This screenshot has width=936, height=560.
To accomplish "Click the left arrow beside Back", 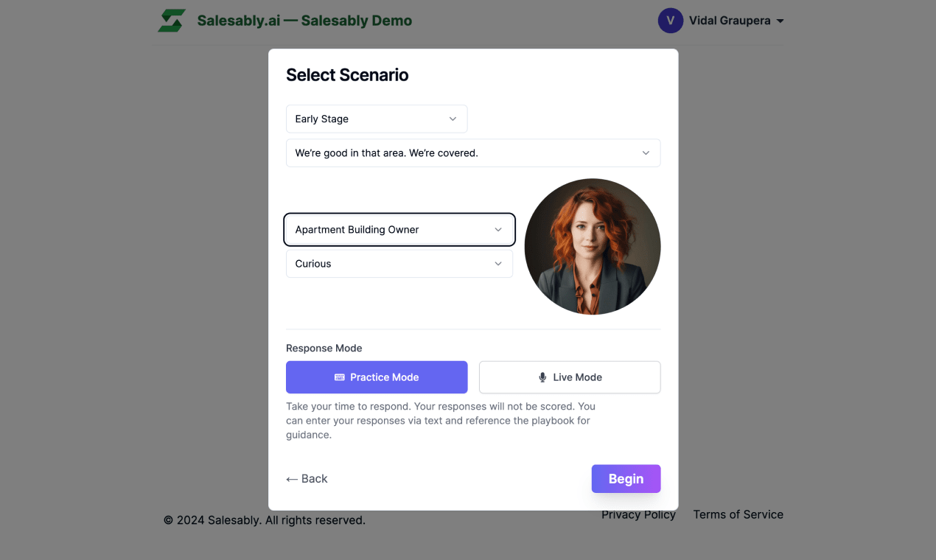I will [292, 479].
